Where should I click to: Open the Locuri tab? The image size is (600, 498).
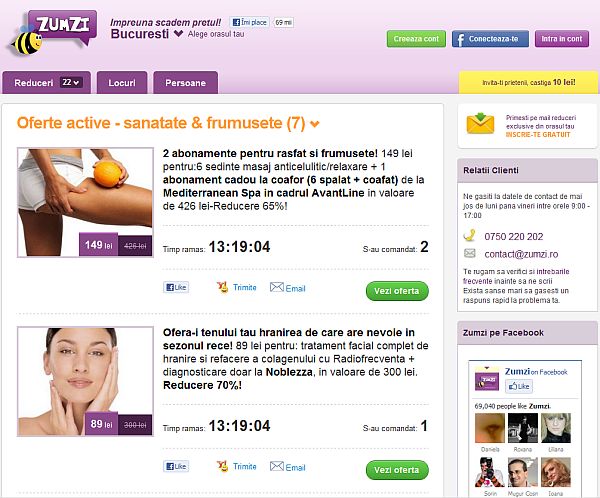(122, 82)
